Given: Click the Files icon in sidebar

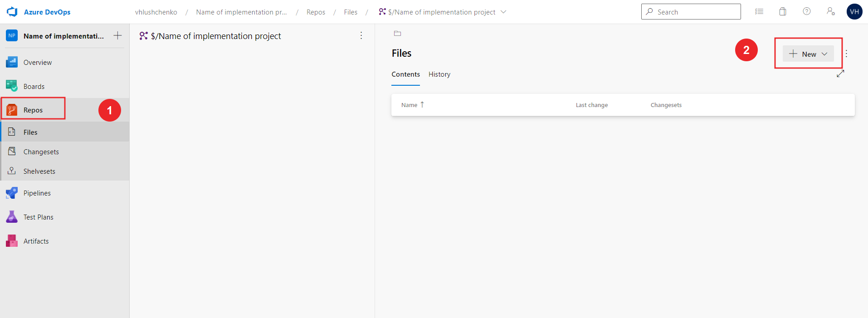Looking at the screenshot, I should click(12, 132).
